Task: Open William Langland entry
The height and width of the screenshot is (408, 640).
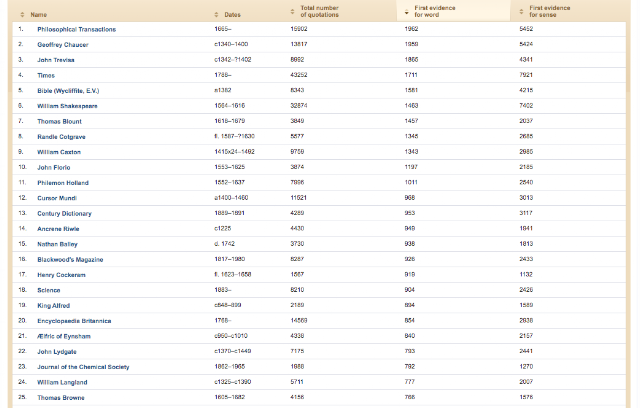Action: tap(62, 383)
